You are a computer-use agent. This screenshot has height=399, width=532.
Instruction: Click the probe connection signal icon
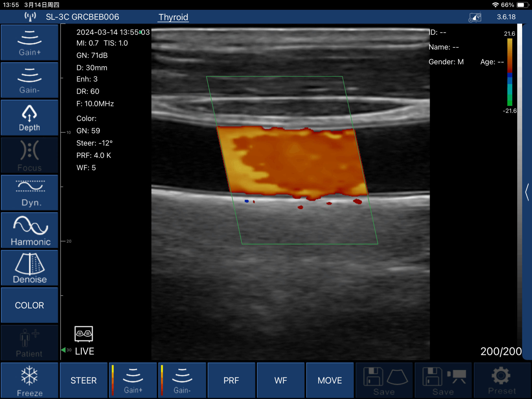(29, 17)
